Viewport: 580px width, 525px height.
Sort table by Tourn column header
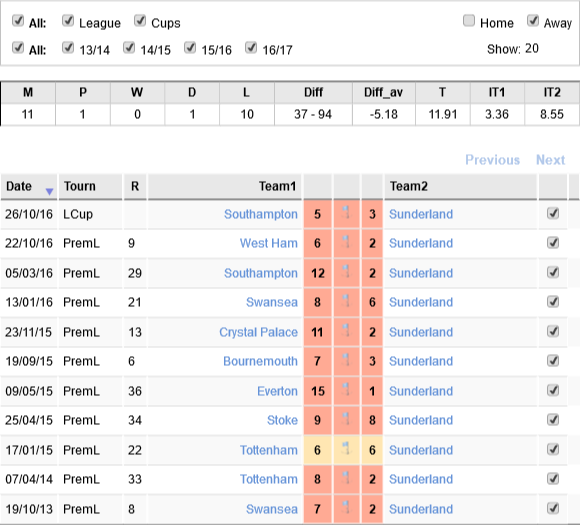click(80, 186)
